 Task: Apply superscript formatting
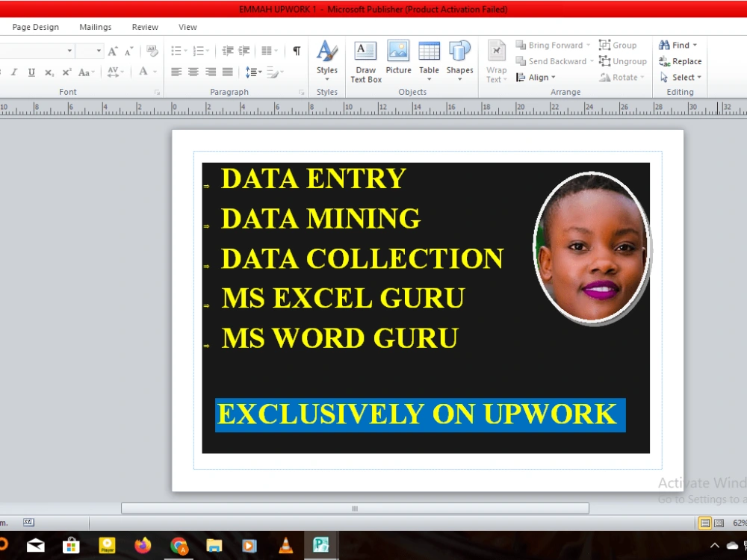[x=66, y=72]
